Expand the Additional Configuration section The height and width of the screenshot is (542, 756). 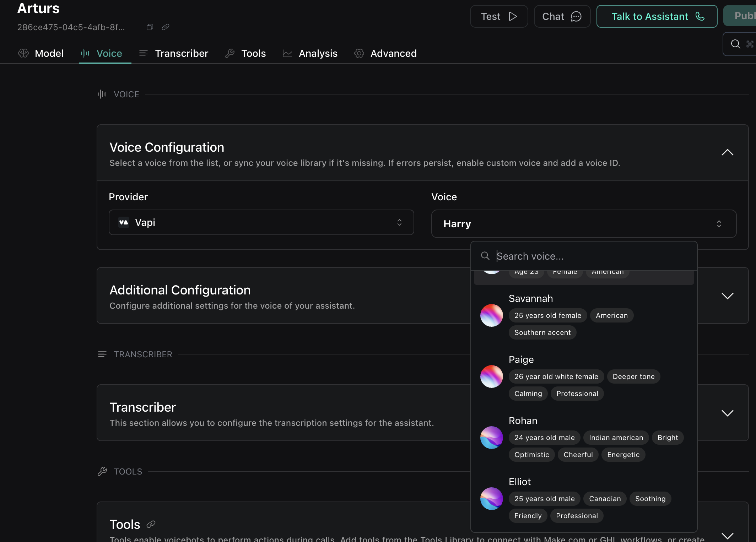(727, 296)
